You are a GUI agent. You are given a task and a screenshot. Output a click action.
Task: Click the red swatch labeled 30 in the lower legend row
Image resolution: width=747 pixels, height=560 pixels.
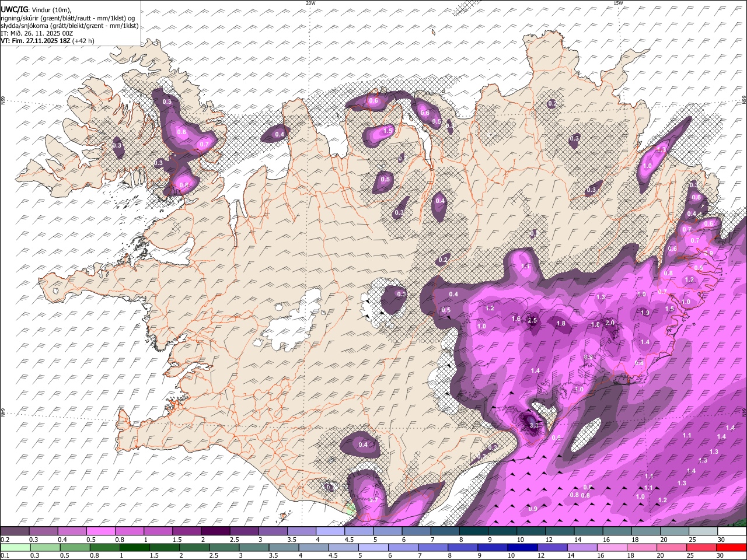click(732, 547)
